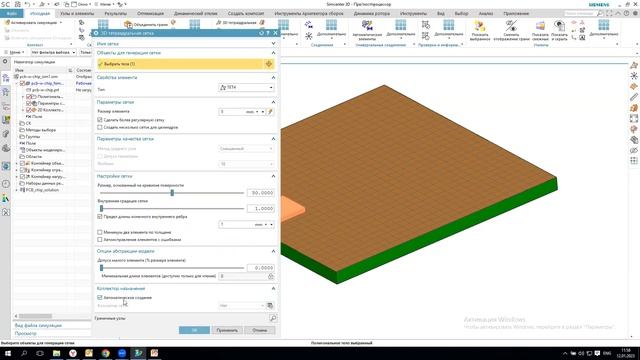The image size is (640, 360).
Task: Open File Explorer from taskbar
Action: 56,353
